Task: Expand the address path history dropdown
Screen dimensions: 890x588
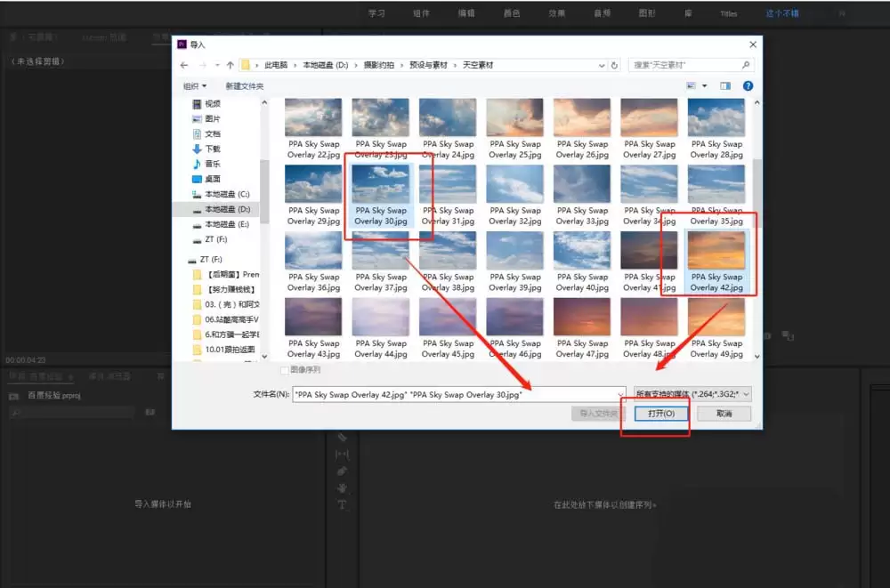Action: (602, 65)
